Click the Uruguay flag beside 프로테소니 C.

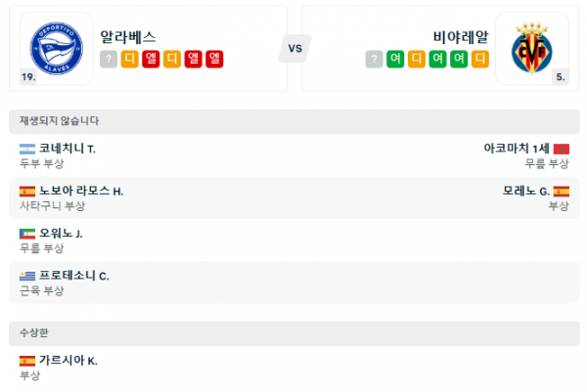pyautogui.click(x=27, y=276)
